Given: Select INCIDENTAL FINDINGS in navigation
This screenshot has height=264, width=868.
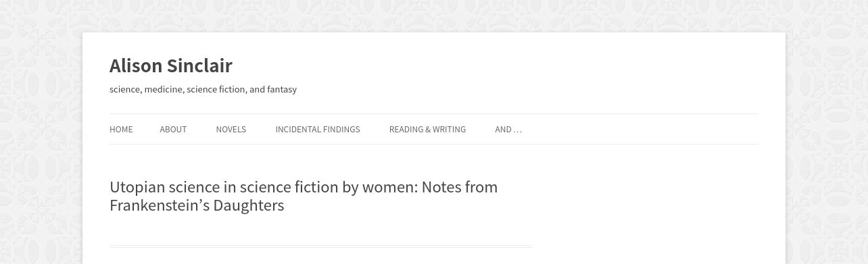Looking at the screenshot, I should [317, 130].
